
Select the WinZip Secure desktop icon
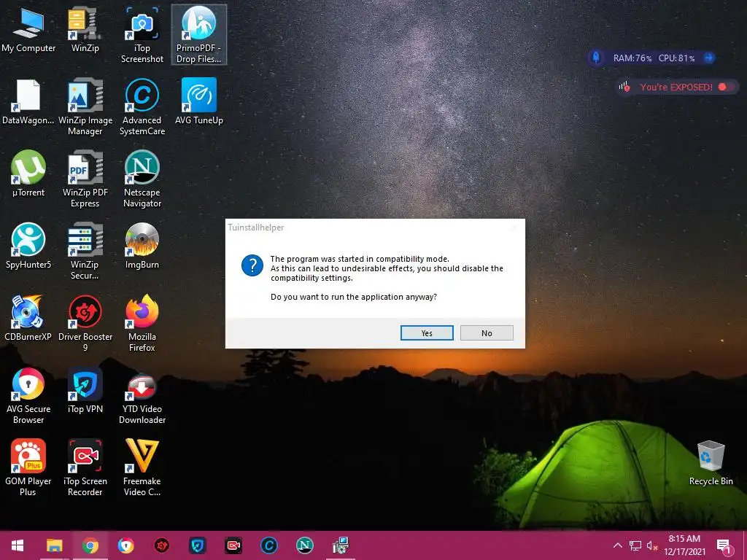point(85,252)
